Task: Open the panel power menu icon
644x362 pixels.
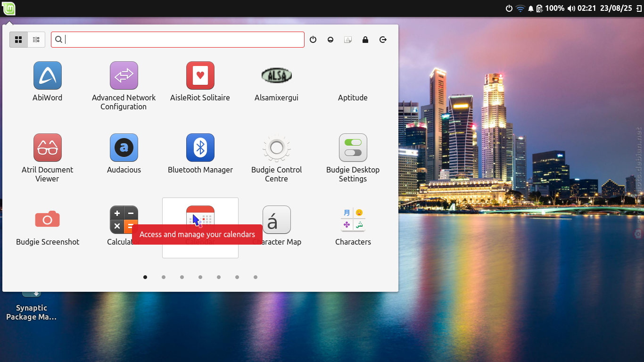Action: [509, 8]
